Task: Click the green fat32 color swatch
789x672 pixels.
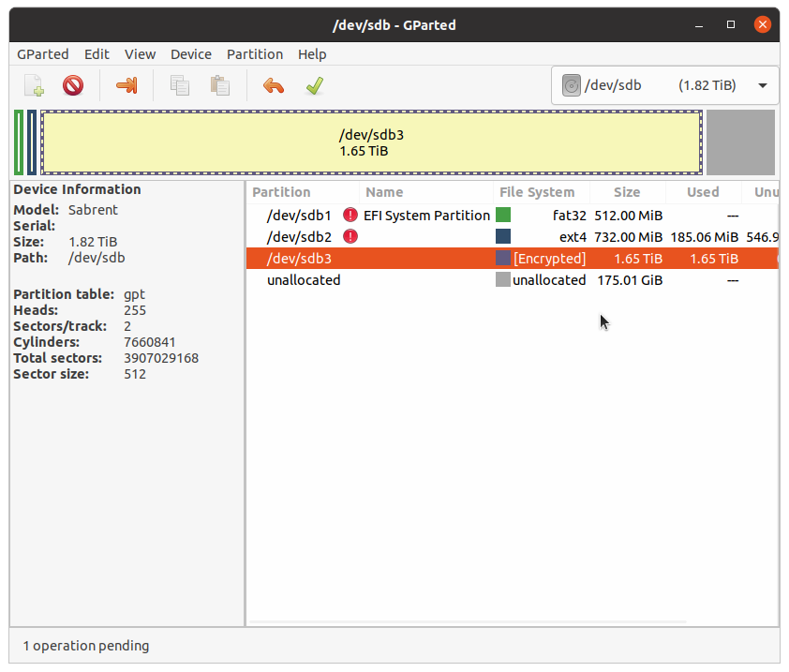Action: tap(503, 215)
